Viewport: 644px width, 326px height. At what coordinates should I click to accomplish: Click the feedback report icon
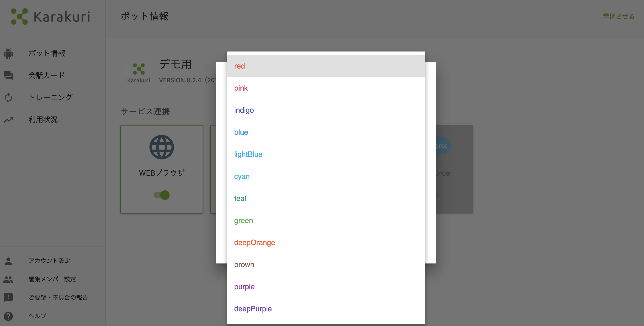click(x=8, y=297)
